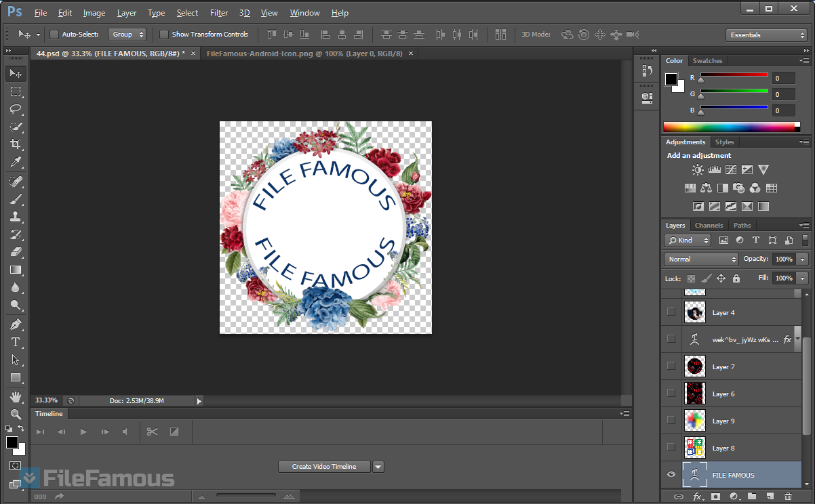
Task: Open the Image menu
Action: pos(94,13)
